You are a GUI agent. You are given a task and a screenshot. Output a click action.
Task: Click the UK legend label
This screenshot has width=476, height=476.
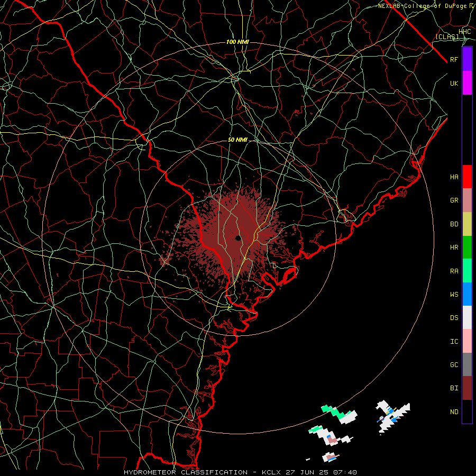(454, 83)
